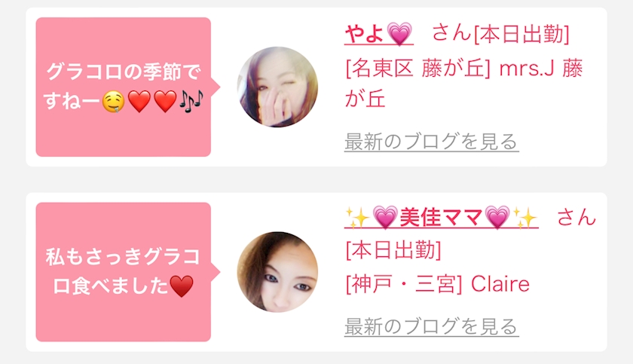Click [本日出勤] label under 美佳ママ
The width and height of the screenshot is (633, 364).
pyautogui.click(x=393, y=249)
